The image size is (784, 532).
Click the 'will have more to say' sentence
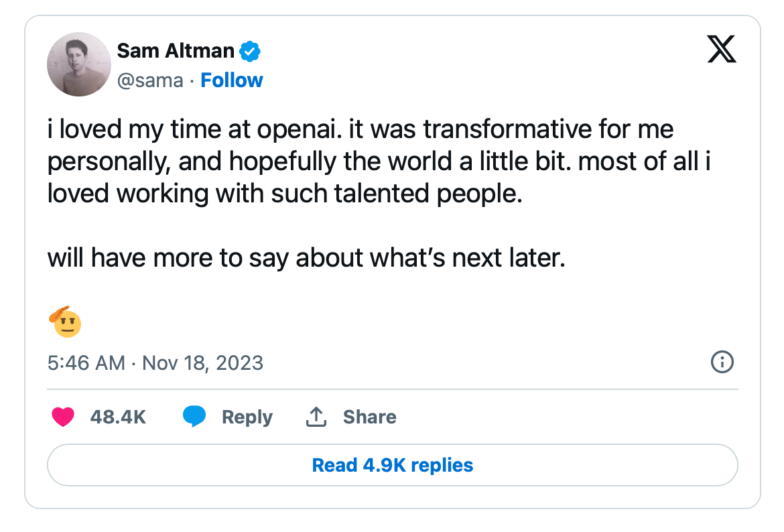[x=306, y=258]
